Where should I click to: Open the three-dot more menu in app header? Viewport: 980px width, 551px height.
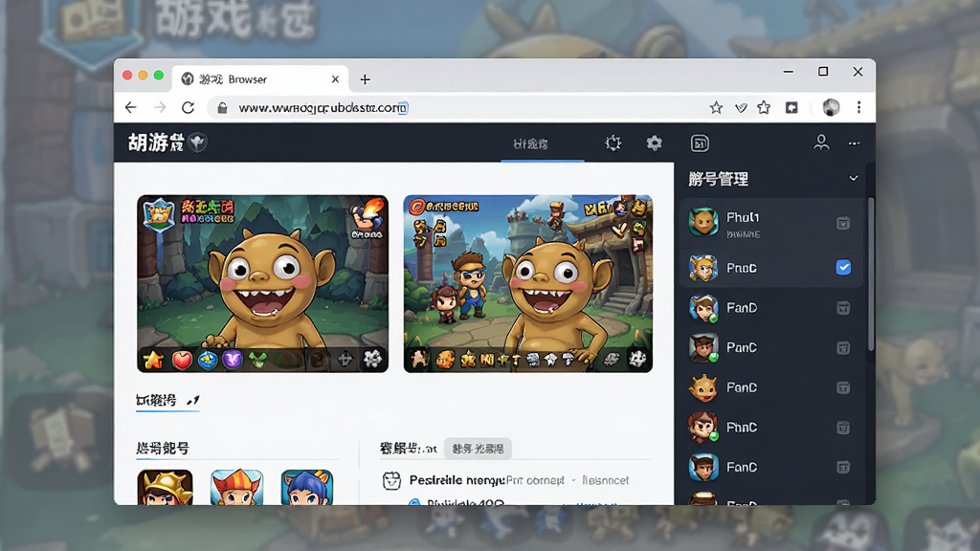[854, 143]
